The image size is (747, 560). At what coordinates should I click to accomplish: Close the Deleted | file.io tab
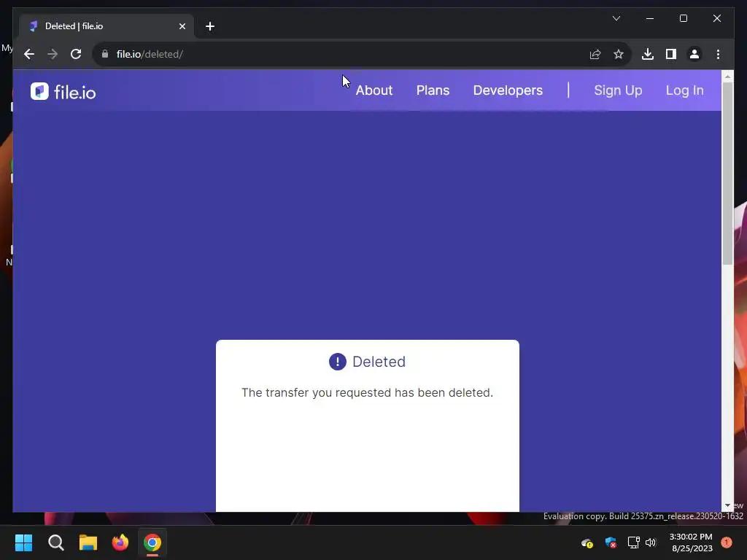(182, 26)
